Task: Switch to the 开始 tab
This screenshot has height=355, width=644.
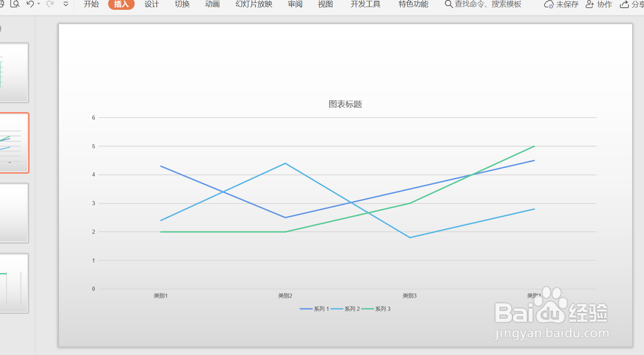Action: point(91,4)
